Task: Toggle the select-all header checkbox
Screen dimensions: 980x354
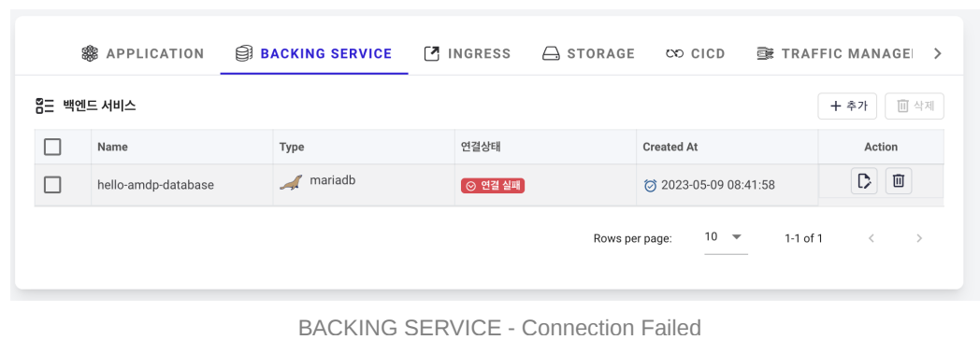Action: point(52,148)
